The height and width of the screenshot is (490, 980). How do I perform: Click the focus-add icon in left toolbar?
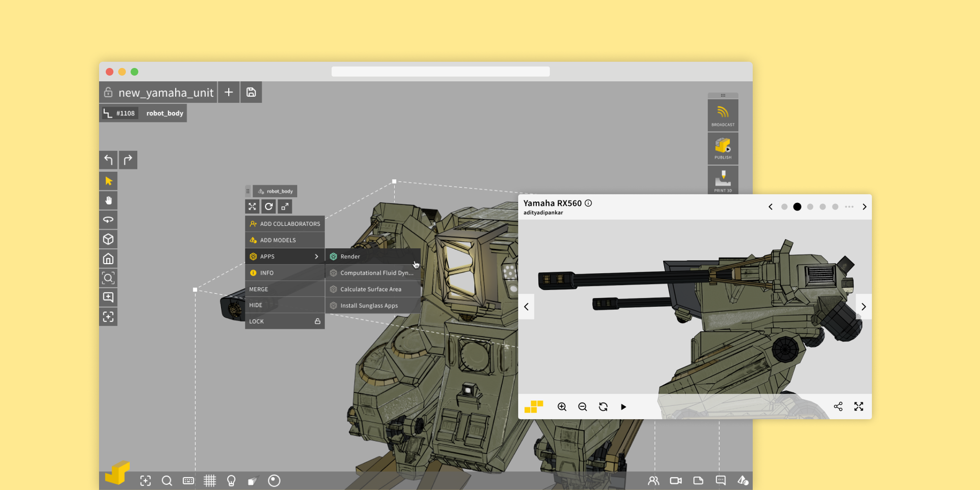[x=108, y=317]
